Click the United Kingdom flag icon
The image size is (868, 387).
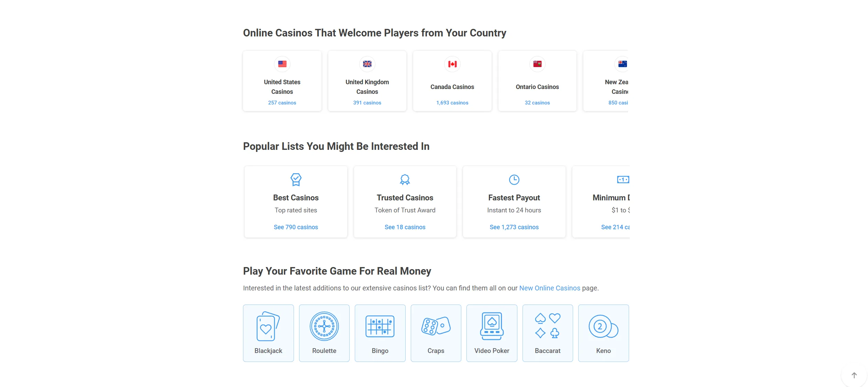(367, 64)
